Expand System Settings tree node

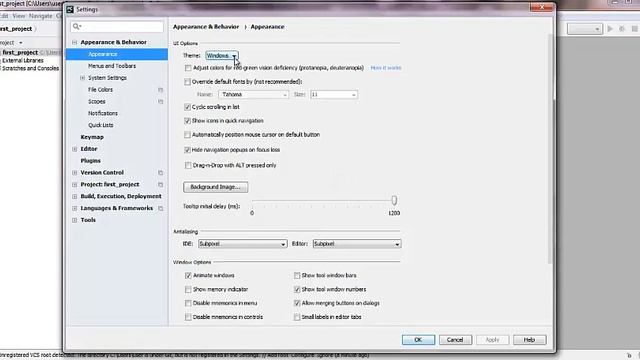pyautogui.click(x=82, y=78)
